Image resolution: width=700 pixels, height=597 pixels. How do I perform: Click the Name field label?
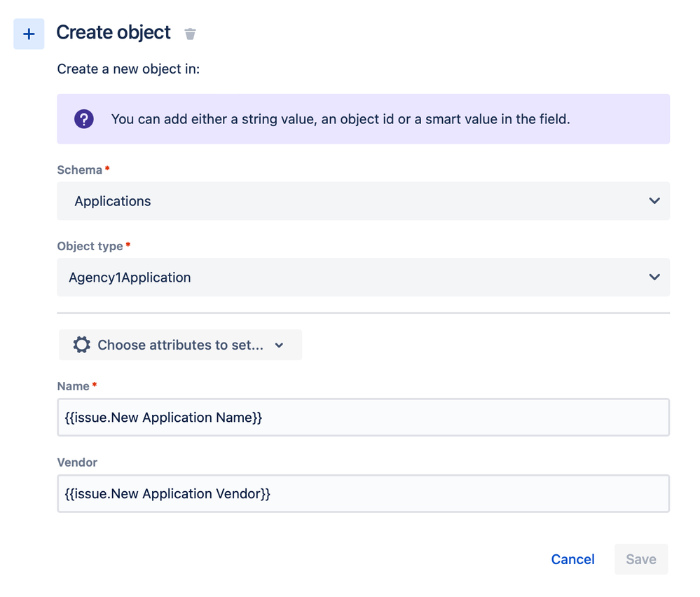[x=73, y=386]
